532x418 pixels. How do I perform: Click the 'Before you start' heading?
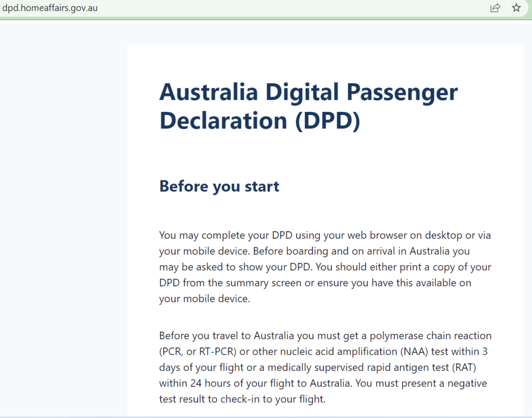pyautogui.click(x=219, y=186)
